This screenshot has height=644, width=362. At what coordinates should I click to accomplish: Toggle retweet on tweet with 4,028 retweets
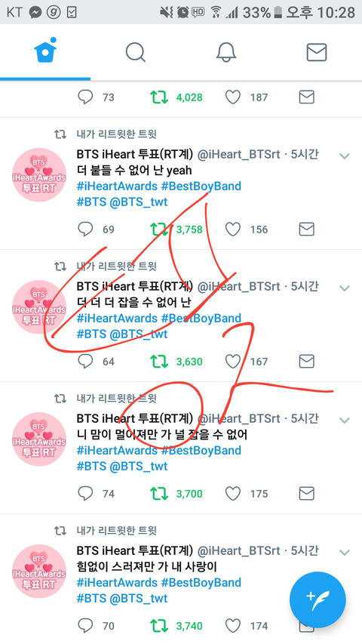click(159, 97)
